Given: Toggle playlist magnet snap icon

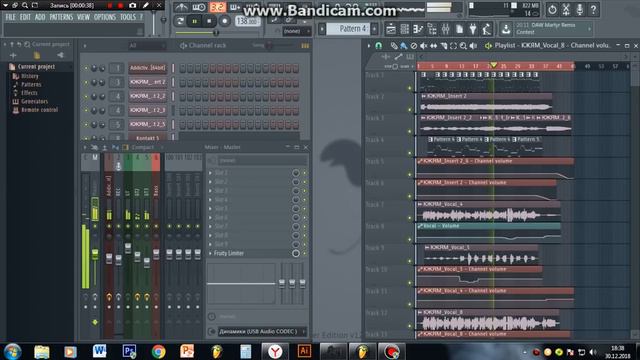Looking at the screenshot, I should tap(378, 46).
